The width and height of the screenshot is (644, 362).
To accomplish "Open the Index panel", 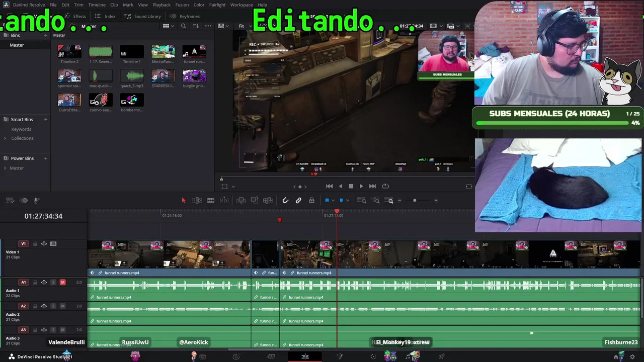I will click(x=105, y=16).
